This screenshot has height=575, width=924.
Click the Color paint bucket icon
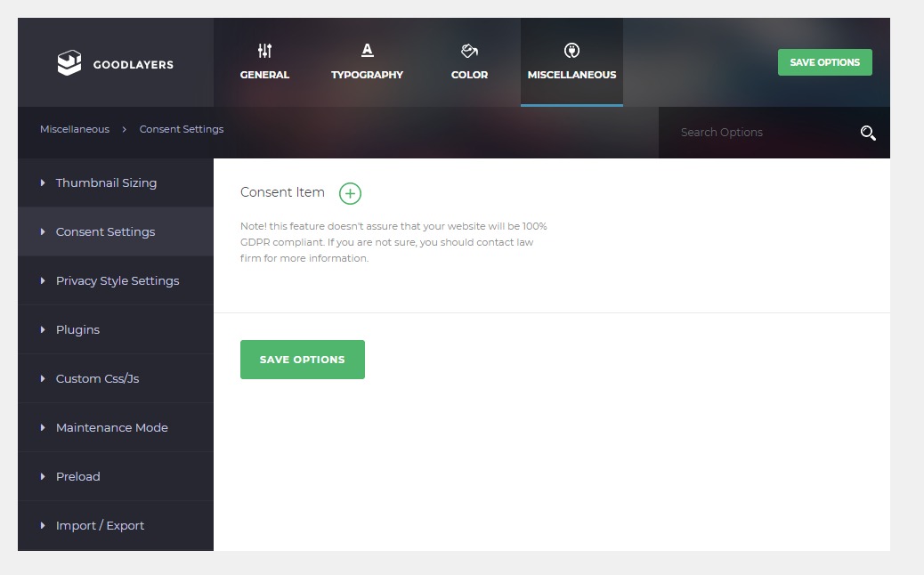[x=469, y=51]
